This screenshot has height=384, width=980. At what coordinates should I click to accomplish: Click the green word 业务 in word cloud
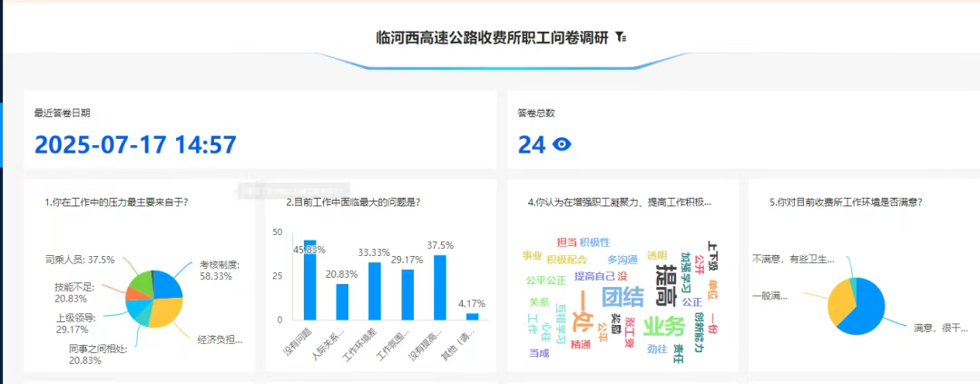tap(663, 326)
